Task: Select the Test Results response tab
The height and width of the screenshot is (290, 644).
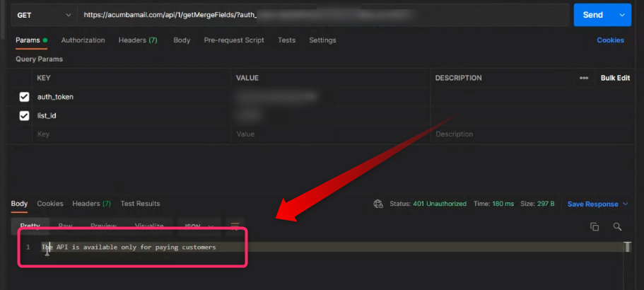Action: pyautogui.click(x=140, y=204)
